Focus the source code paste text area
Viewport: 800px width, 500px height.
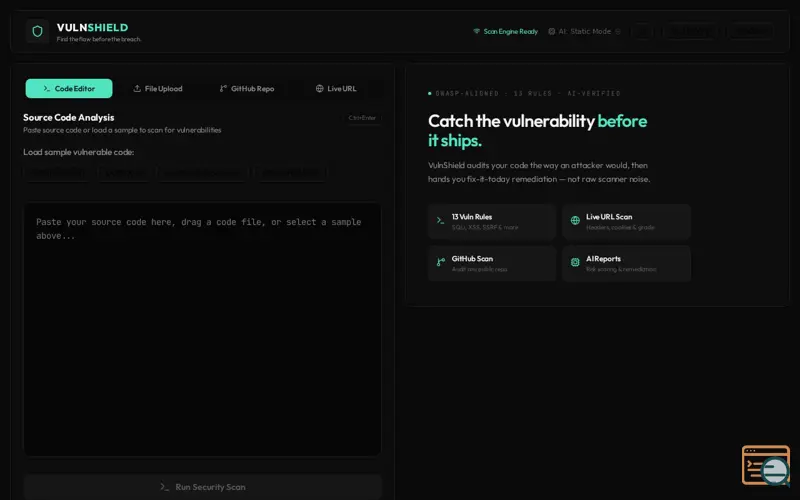click(203, 329)
